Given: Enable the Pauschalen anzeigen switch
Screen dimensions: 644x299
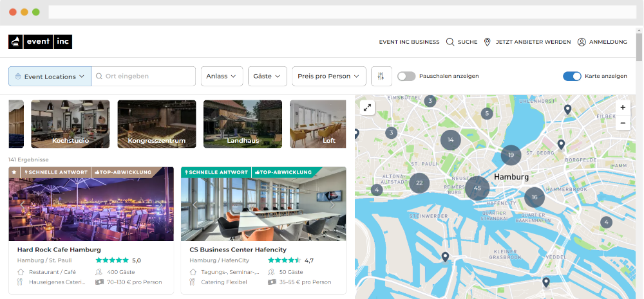Looking at the screenshot, I should 406,77.
